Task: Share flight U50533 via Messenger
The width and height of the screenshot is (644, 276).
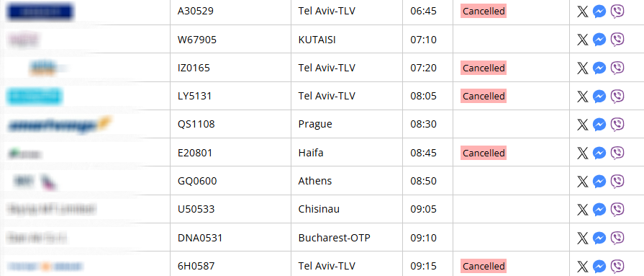Action: [599, 210]
